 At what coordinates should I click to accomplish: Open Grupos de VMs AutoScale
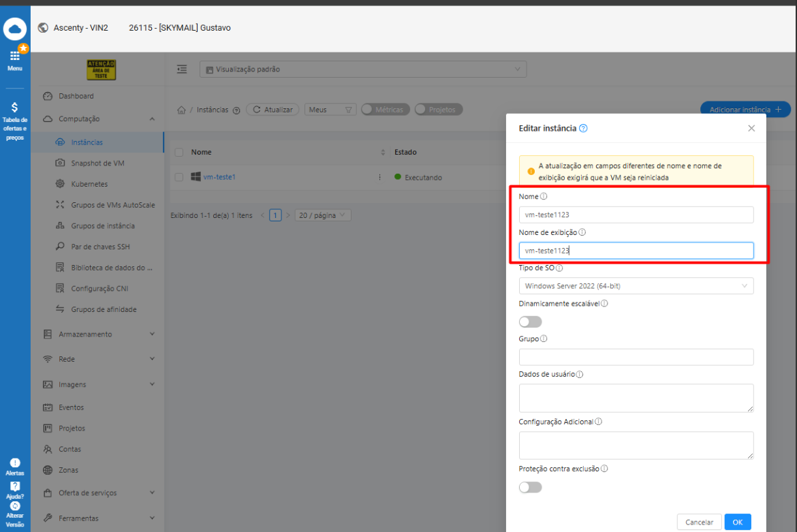[x=113, y=205]
